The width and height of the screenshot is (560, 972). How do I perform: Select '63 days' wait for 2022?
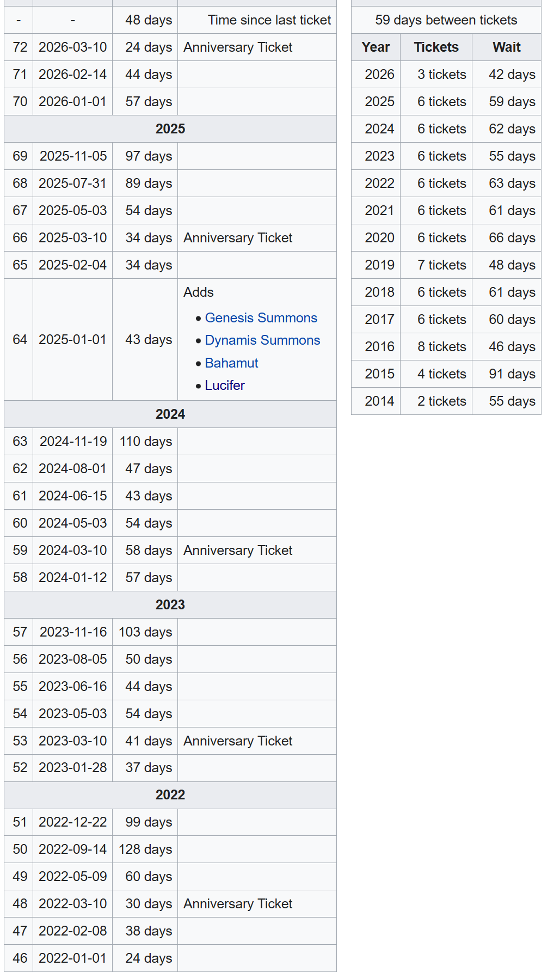[507, 184]
